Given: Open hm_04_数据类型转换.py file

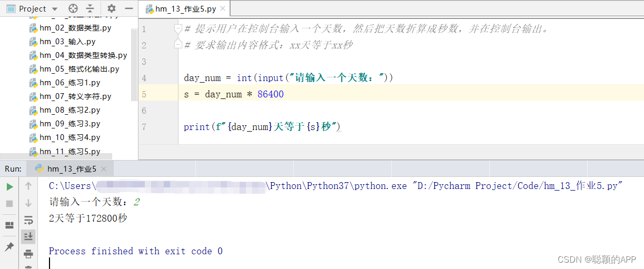Looking at the screenshot, I should [83, 55].
